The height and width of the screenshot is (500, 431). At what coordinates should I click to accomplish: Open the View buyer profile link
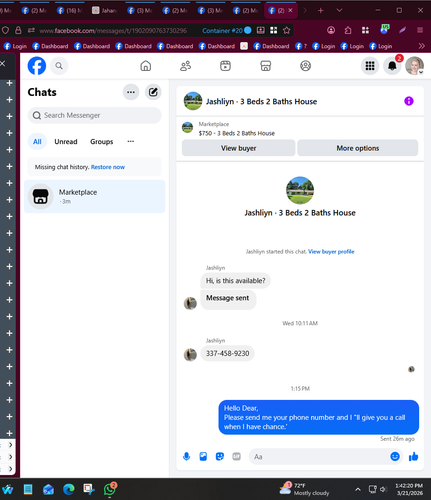pos(331,252)
